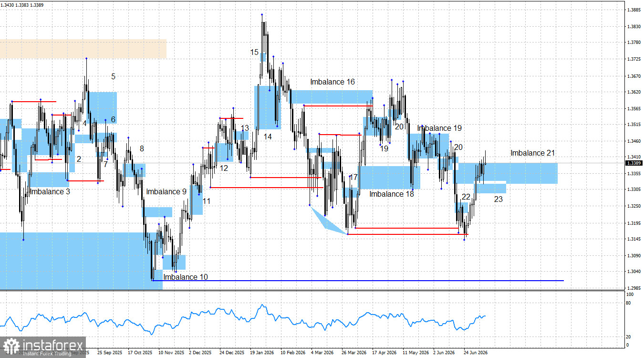This screenshot has width=644, height=358.
Task: Click the 25 Sep 2025 date label
Action: (x=109, y=353)
